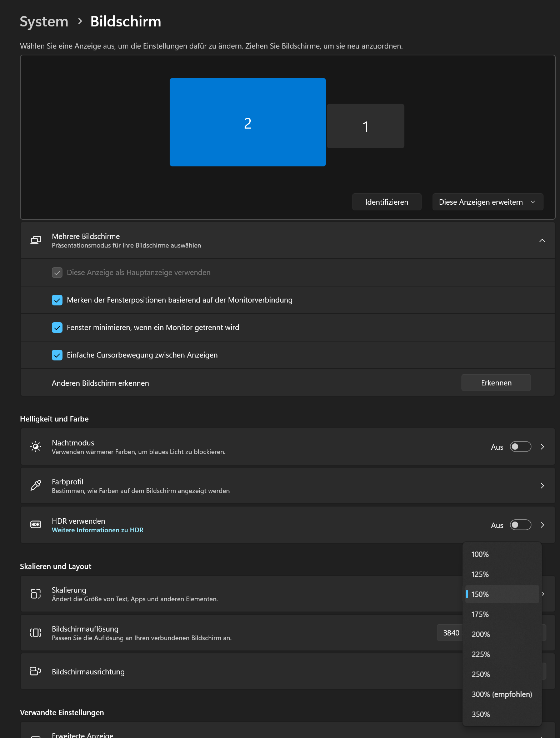
Task: Choose 250% in the scaling list
Action: 502,674
